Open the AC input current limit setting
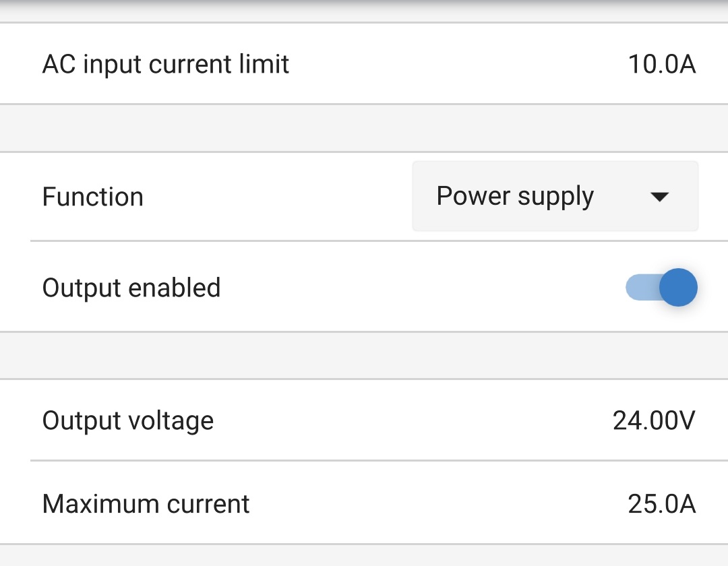This screenshot has width=728, height=566. pos(364,63)
